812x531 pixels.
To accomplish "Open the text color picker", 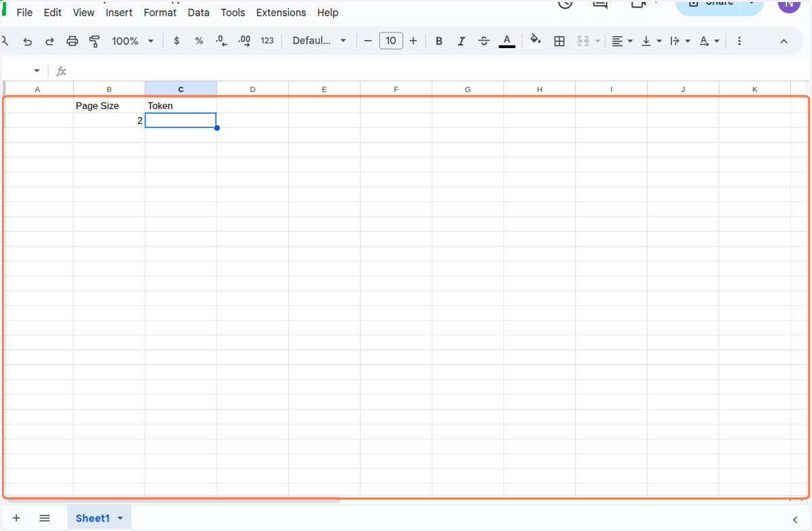I will pyautogui.click(x=507, y=41).
